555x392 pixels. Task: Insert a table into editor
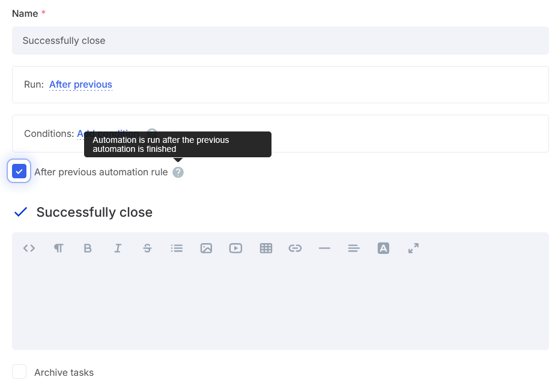[265, 248]
